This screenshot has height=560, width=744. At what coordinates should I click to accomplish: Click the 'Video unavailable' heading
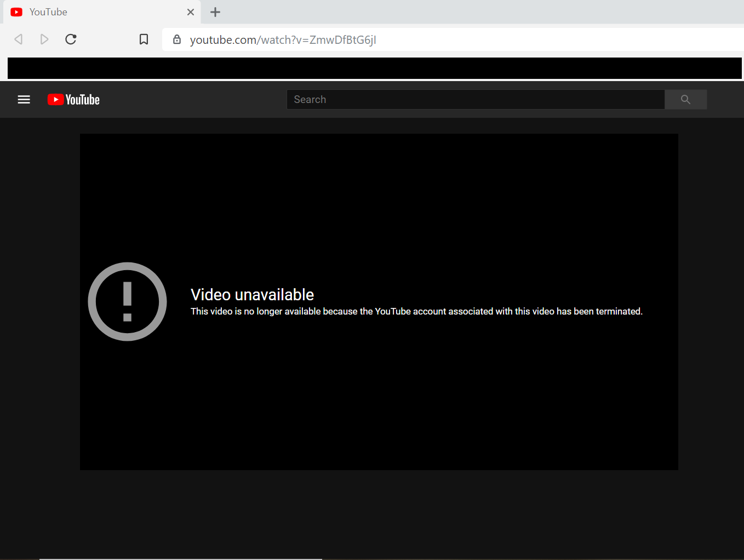[253, 295]
